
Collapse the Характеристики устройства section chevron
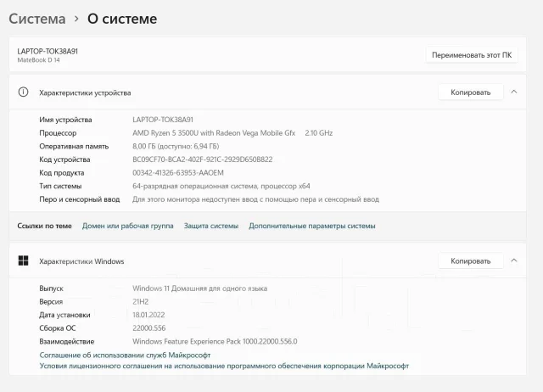tap(514, 92)
